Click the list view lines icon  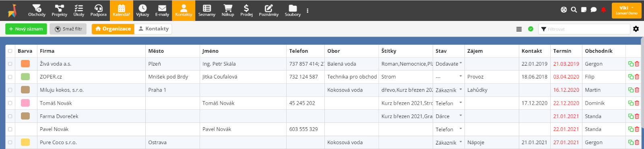click(x=519, y=29)
